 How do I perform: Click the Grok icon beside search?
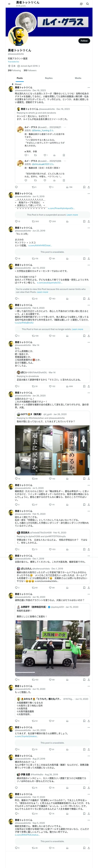point(81,4)
